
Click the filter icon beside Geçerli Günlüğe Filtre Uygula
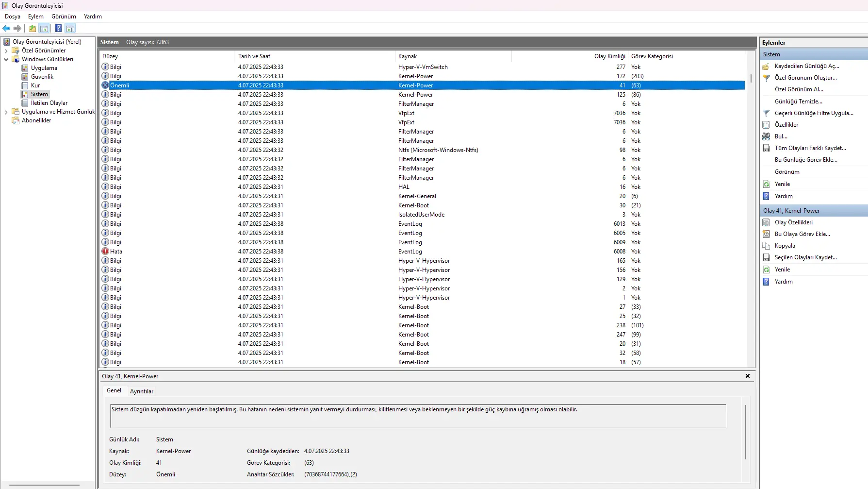tap(766, 113)
